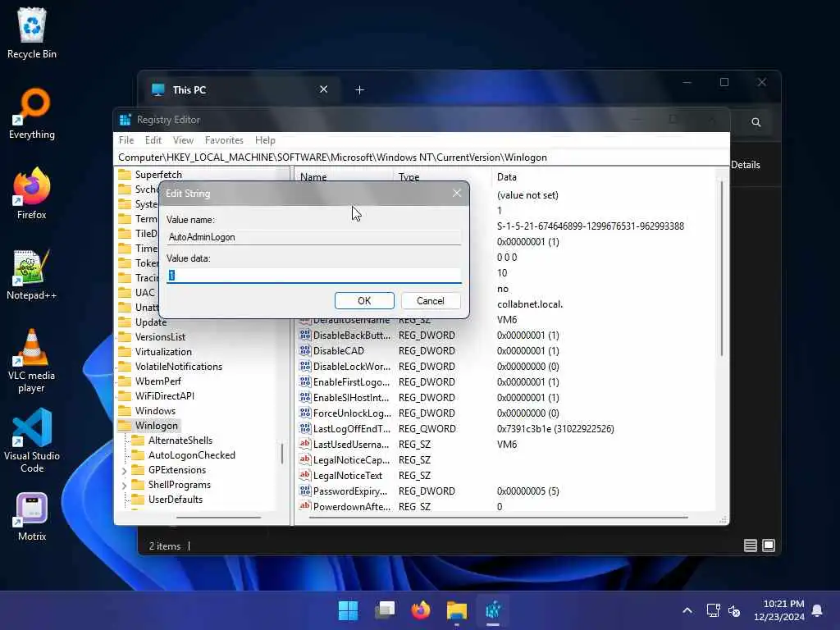Click the Value data field
Viewport: 840px width, 630px height.
click(314, 276)
